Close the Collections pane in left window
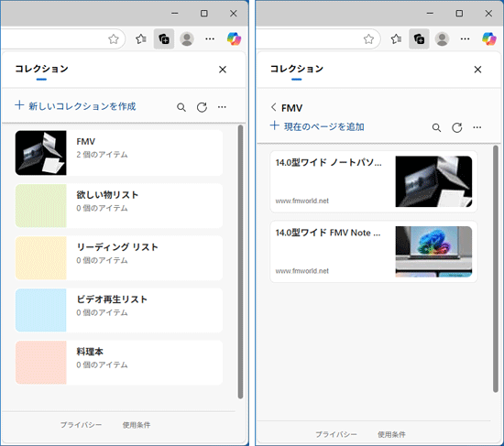Image resolution: width=504 pixels, height=446 pixels. (223, 70)
